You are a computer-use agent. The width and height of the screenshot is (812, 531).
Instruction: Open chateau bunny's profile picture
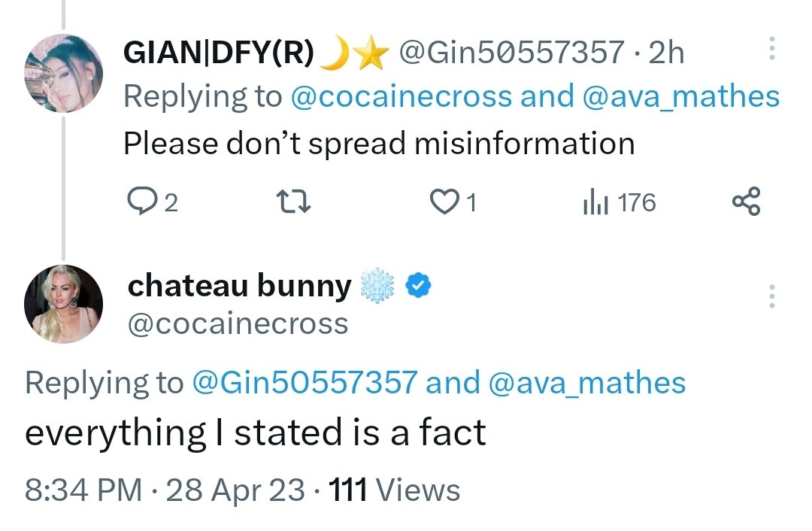(x=63, y=304)
